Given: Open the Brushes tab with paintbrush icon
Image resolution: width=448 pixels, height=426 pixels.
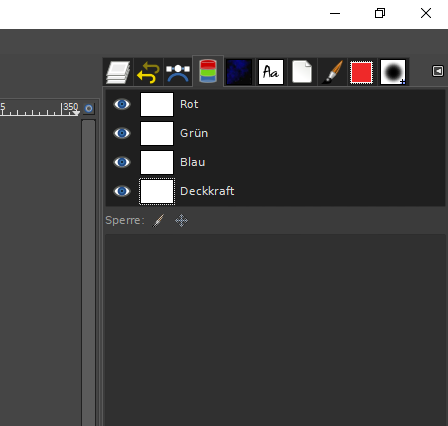Looking at the screenshot, I should 332,72.
